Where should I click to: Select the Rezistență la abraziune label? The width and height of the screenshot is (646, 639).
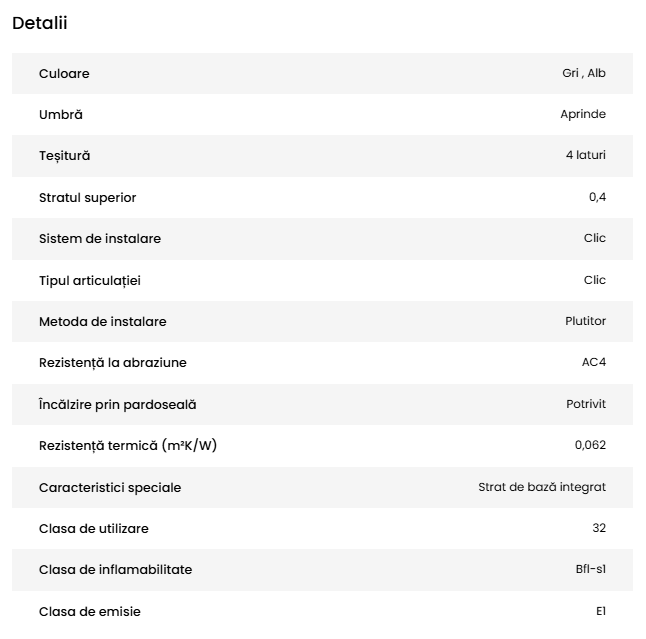point(112,362)
